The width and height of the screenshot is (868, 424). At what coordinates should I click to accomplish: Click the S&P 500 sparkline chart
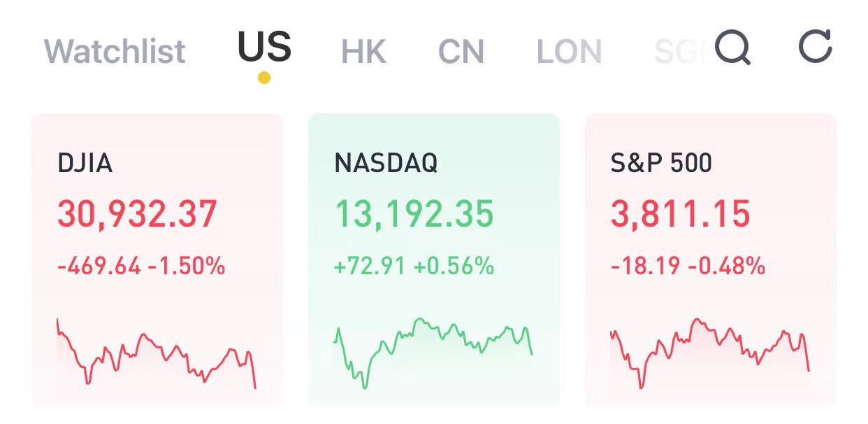[709, 350]
